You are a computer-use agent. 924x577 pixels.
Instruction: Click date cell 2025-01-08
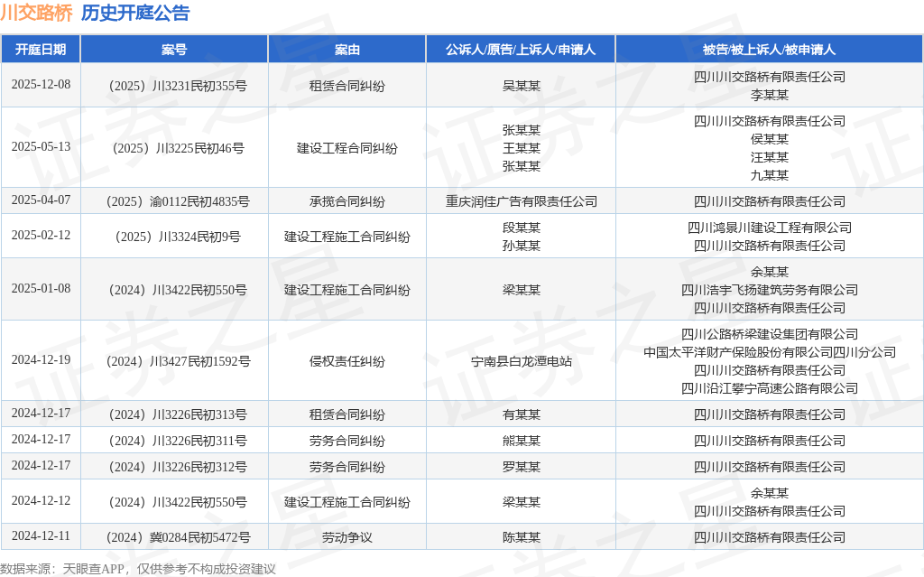tap(41, 289)
